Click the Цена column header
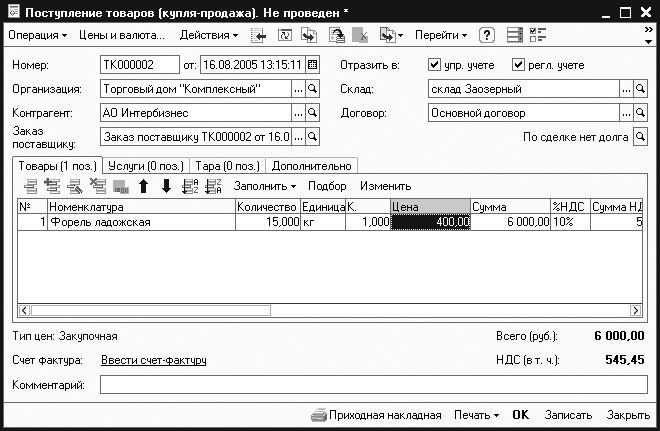Image resolution: width=660 pixels, height=431 pixels. pyautogui.click(x=430, y=207)
